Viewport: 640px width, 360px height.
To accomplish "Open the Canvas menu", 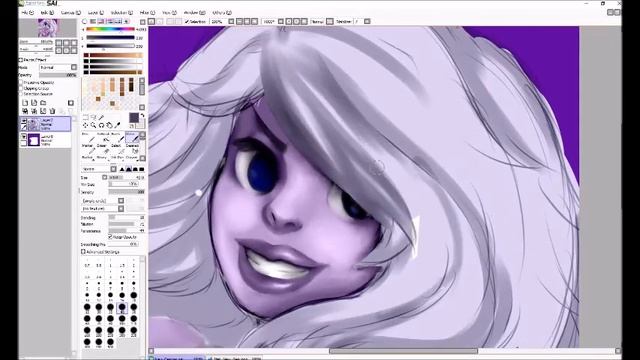I will pos(71,13).
